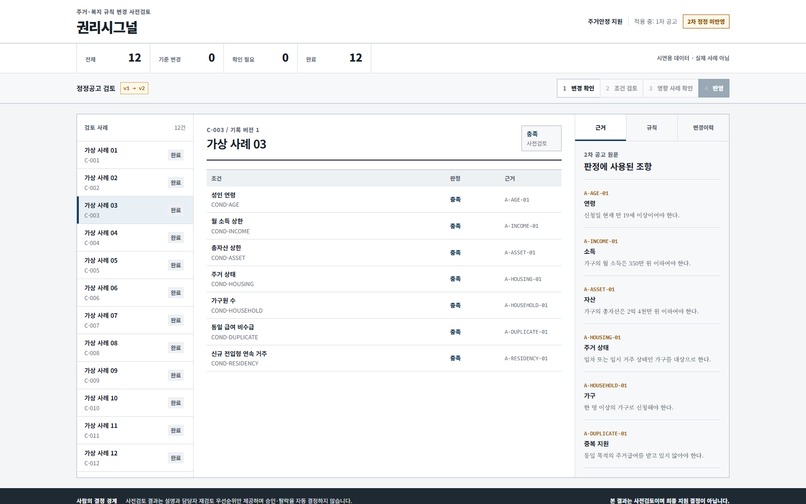Click A-HOUSEHOLD-01 reference in the table
This screenshot has width=806, height=504.
(x=526, y=305)
